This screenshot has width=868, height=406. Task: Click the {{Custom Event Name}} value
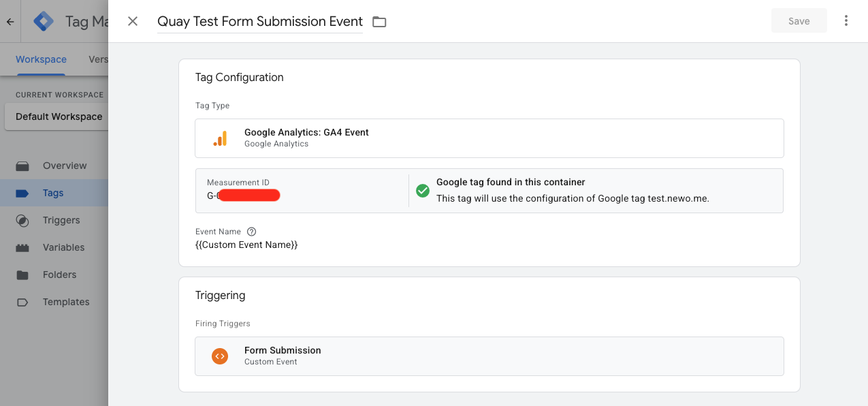tap(246, 245)
